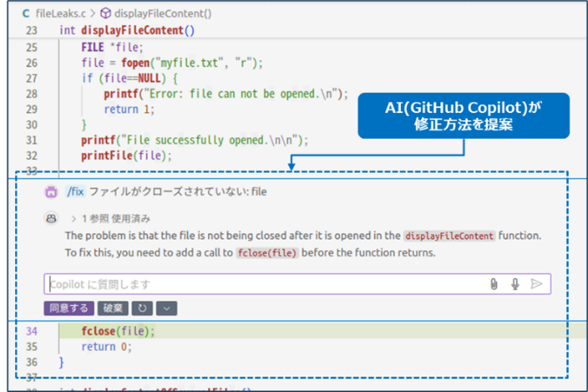Click the printFile(file); line
Image resolution: width=588 pixels, height=392 pixels.
(x=126, y=156)
